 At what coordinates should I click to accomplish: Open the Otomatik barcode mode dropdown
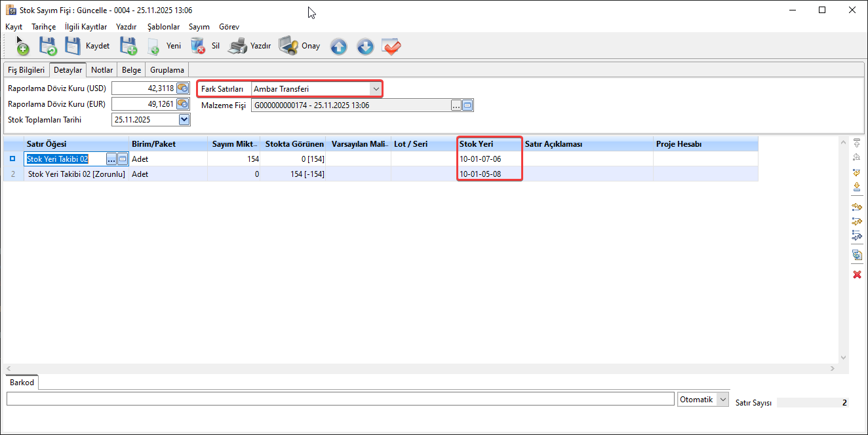coord(722,400)
